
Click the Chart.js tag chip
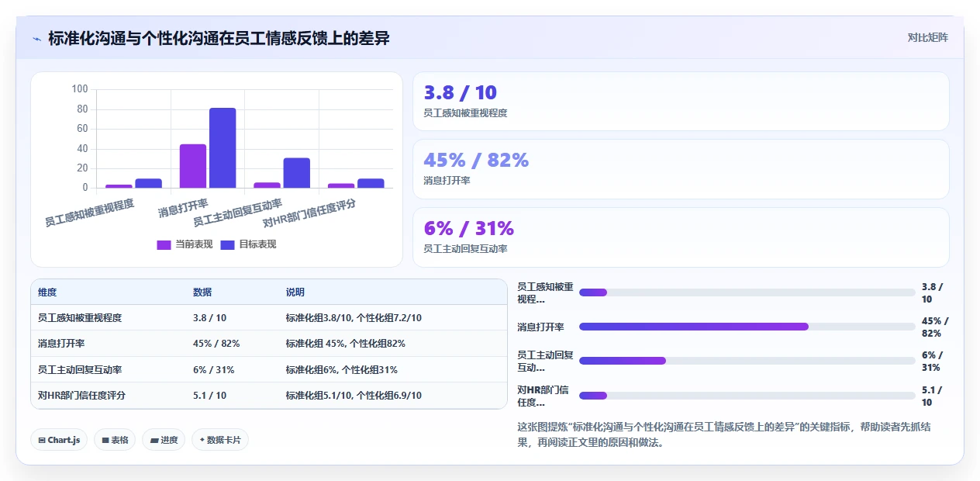60,440
